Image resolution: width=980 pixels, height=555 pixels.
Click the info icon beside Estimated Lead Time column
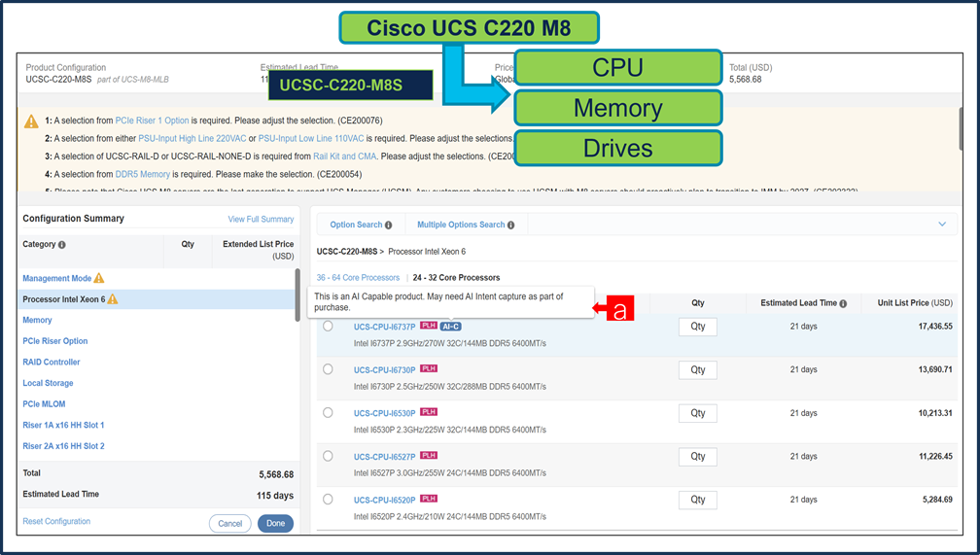coord(843,304)
